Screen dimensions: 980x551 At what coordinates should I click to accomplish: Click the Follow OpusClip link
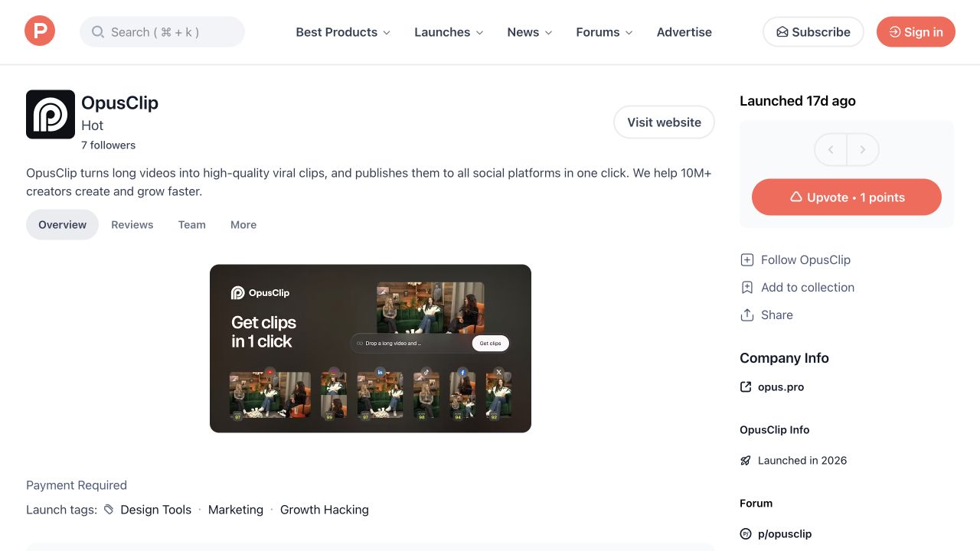coord(805,259)
